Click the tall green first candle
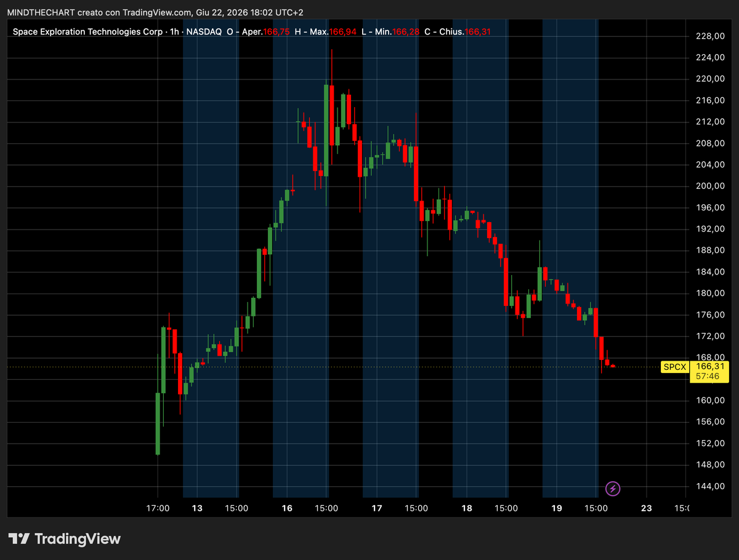 click(158, 423)
